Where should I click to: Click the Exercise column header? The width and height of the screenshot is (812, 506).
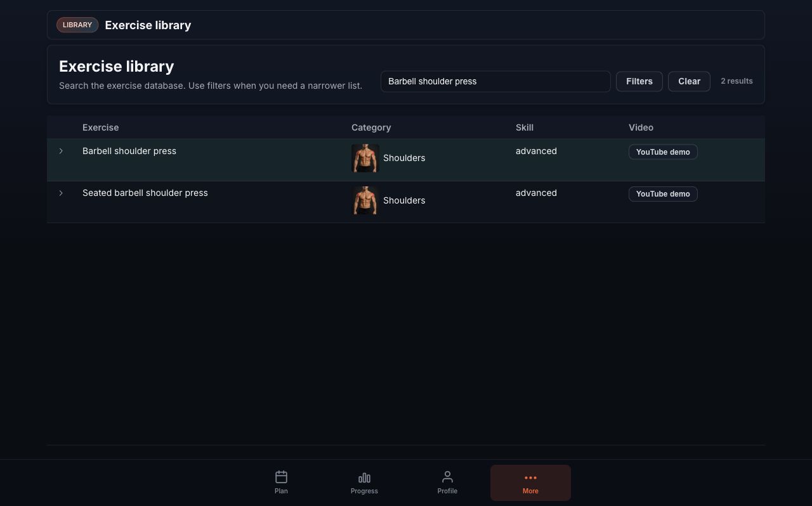(100, 127)
